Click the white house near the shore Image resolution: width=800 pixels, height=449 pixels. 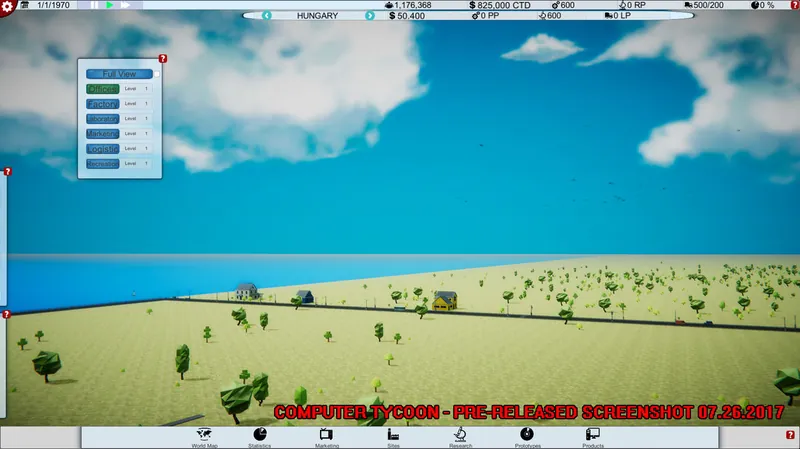[247, 291]
